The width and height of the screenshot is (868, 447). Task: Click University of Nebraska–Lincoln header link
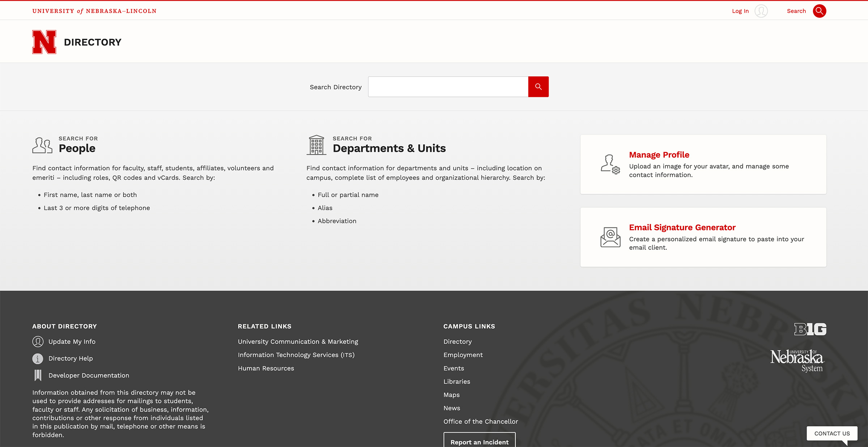[94, 11]
